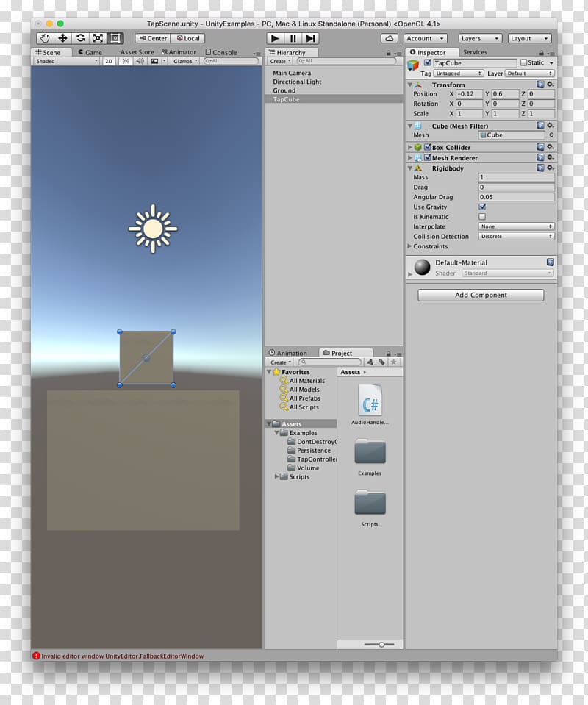Open Hierarchy Create menu

click(x=280, y=61)
